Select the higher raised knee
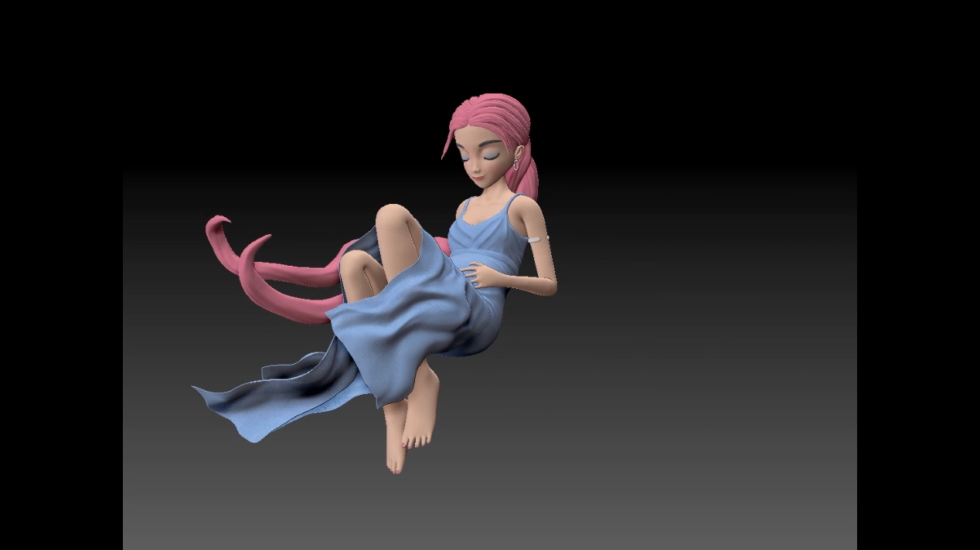Viewport: 980px width, 550px height. [x=393, y=216]
